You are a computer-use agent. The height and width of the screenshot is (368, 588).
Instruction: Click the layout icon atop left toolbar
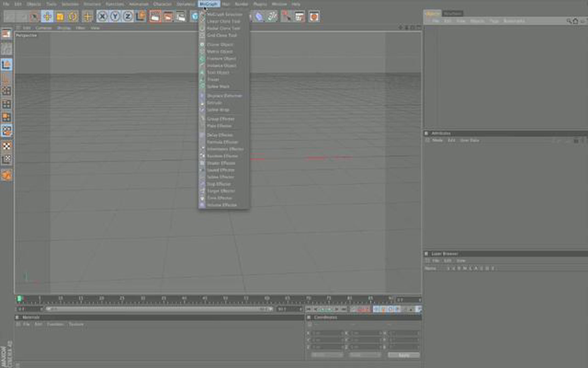pos(6,34)
